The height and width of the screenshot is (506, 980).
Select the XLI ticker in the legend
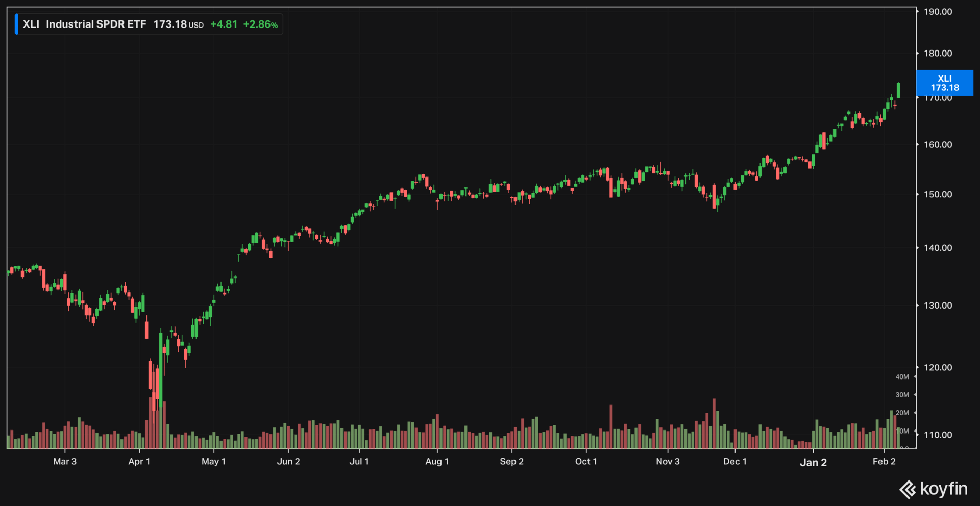point(31,24)
